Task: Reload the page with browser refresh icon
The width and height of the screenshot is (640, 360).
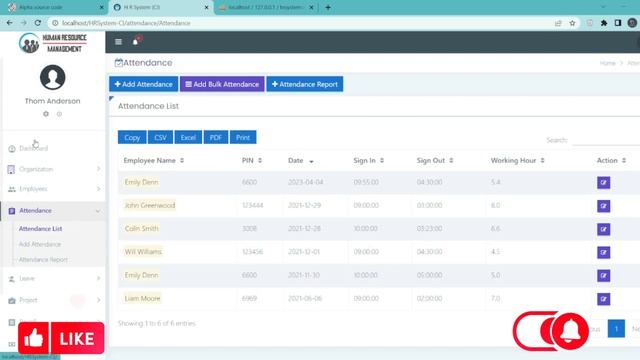Action: [x=38, y=23]
